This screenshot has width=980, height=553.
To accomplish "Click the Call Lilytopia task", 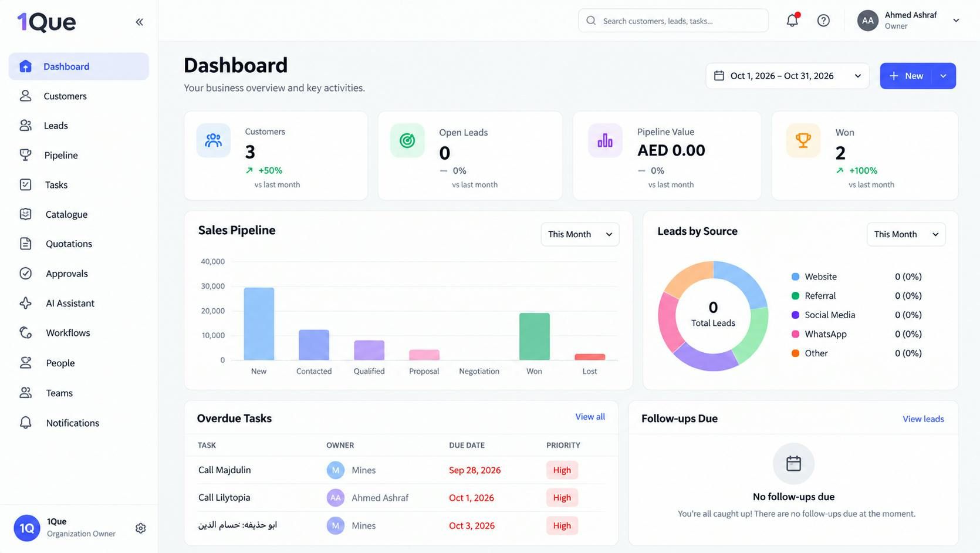I will pyautogui.click(x=224, y=497).
